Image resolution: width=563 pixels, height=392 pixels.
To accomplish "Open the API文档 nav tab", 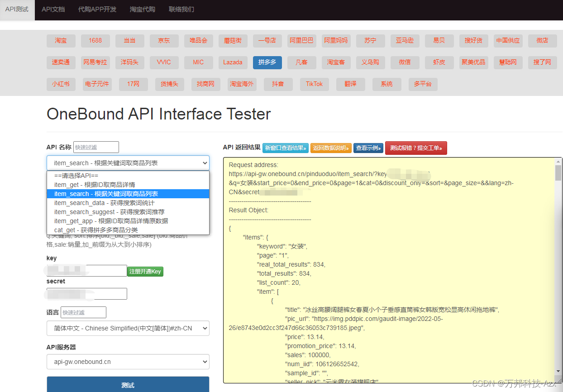I will click(x=53, y=10).
